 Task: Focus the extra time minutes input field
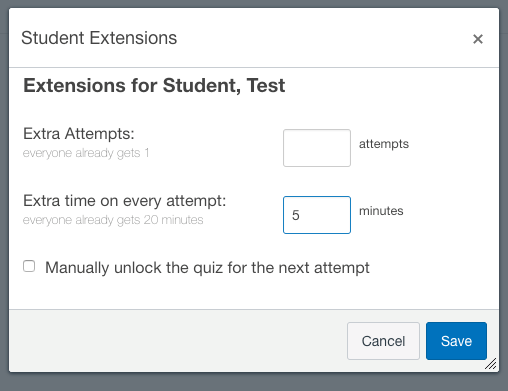[317, 215]
